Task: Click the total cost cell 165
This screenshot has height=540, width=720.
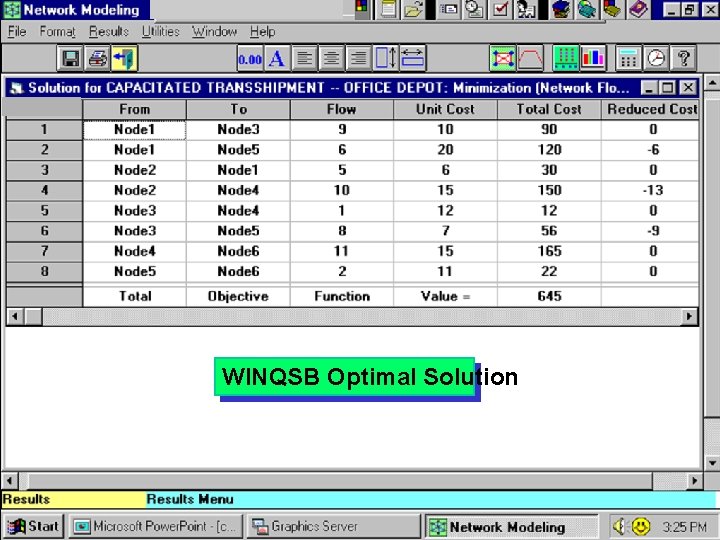Action: point(549,251)
